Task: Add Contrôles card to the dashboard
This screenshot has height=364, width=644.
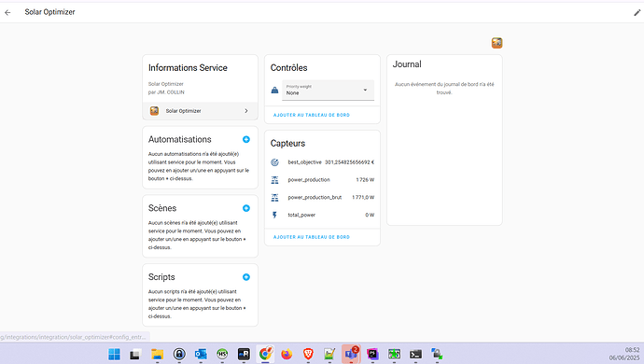Action: coord(312,115)
